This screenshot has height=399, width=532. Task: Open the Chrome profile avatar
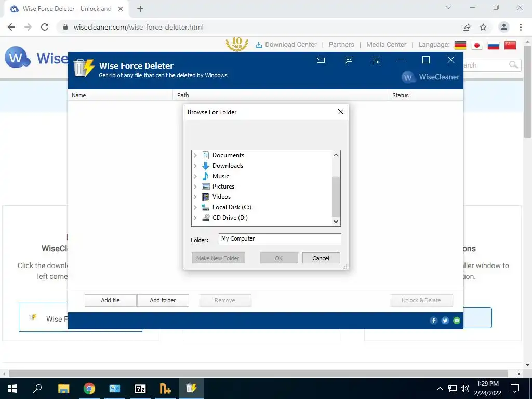(x=504, y=27)
